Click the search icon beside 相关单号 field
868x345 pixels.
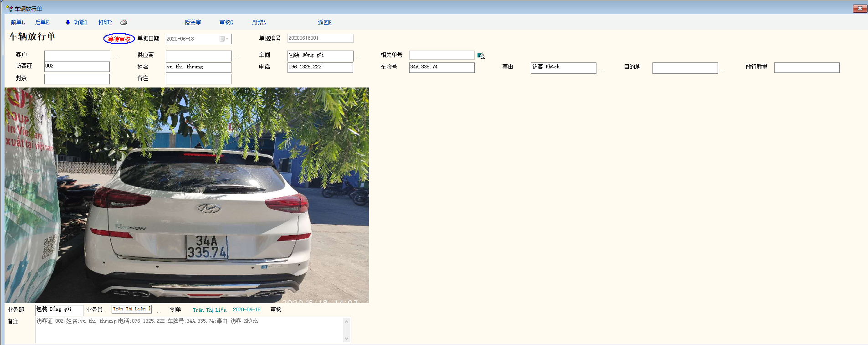[x=481, y=56]
